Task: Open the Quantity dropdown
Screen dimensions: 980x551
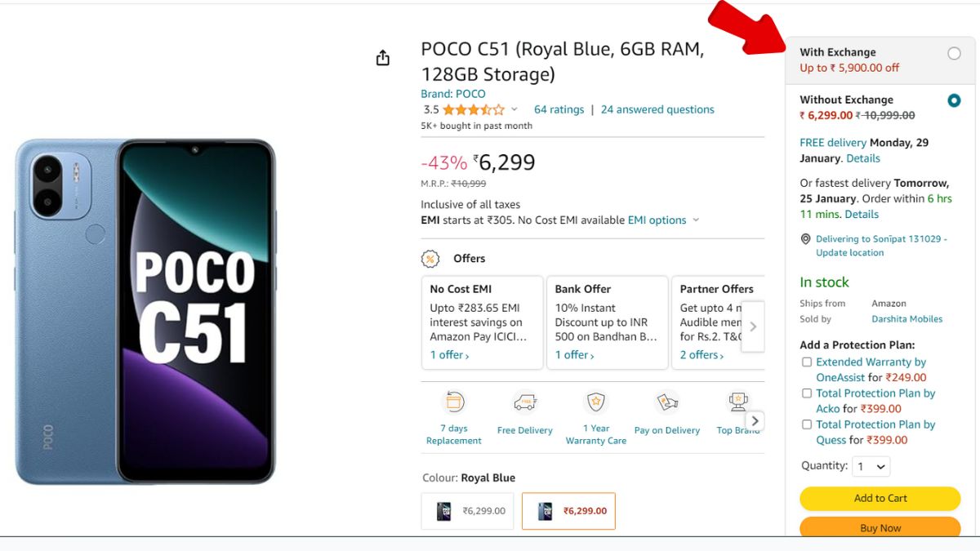Action: (871, 467)
